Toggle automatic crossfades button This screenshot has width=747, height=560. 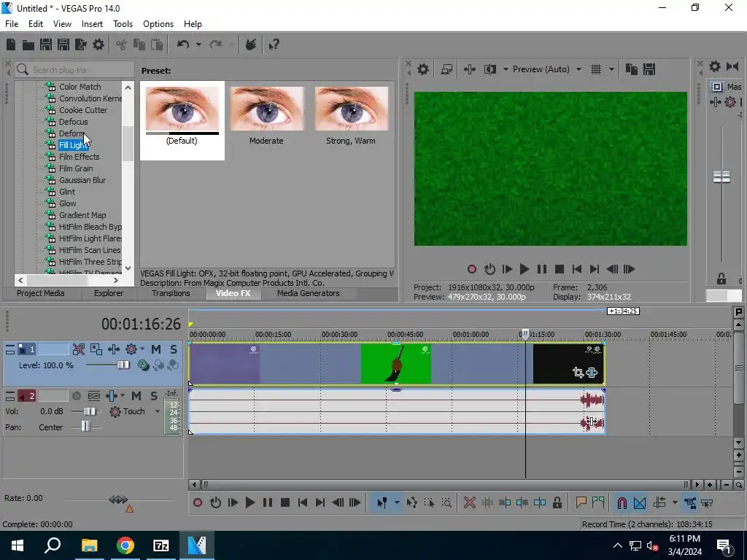(x=640, y=502)
